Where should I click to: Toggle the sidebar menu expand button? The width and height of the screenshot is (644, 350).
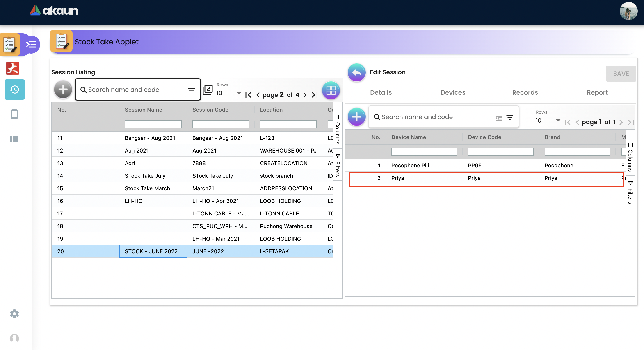point(32,45)
